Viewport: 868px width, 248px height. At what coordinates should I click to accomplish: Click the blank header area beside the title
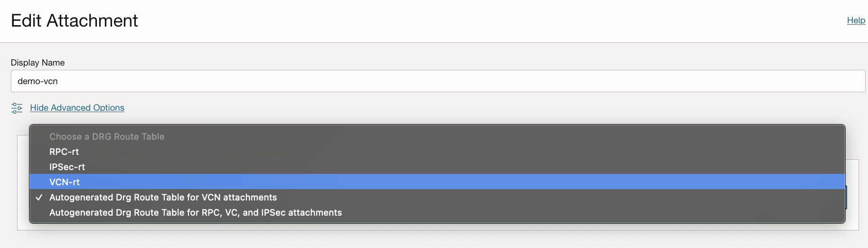click(475, 21)
